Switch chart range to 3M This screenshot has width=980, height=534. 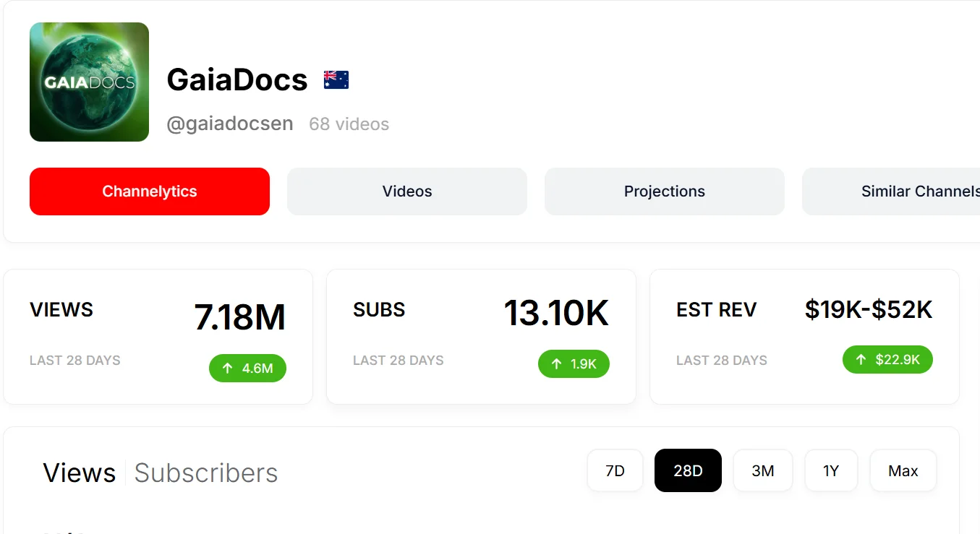(763, 470)
